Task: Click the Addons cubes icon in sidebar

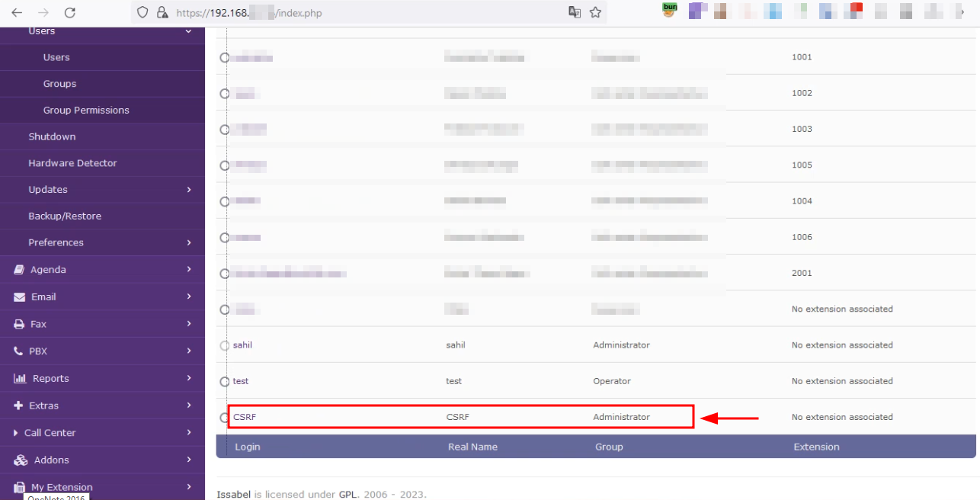Action: point(21,460)
